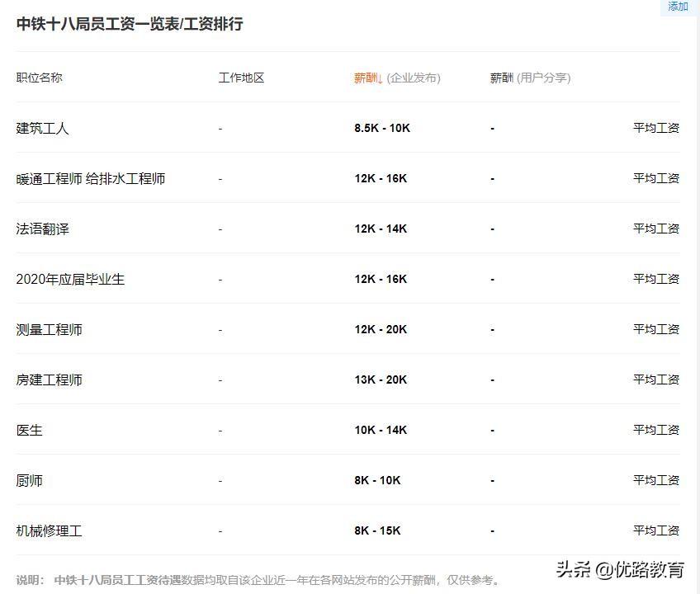This screenshot has height=594, width=700.
Task: Open 暖通工程师 给排水工程师 job title
Action: [91, 178]
